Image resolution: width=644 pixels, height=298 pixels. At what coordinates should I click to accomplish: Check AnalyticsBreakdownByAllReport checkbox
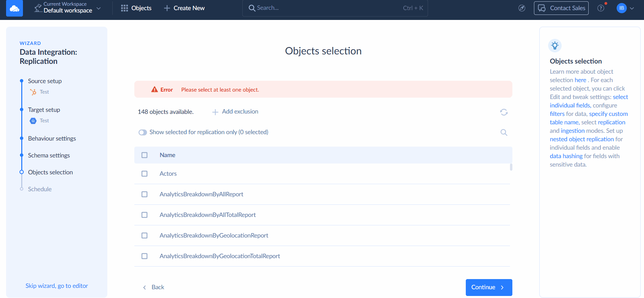[144, 194]
